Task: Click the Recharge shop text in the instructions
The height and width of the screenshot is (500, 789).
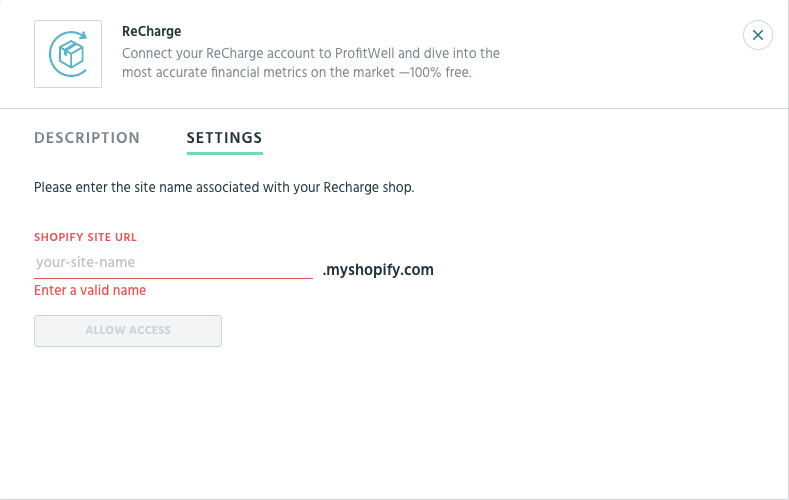Action: 368,188
